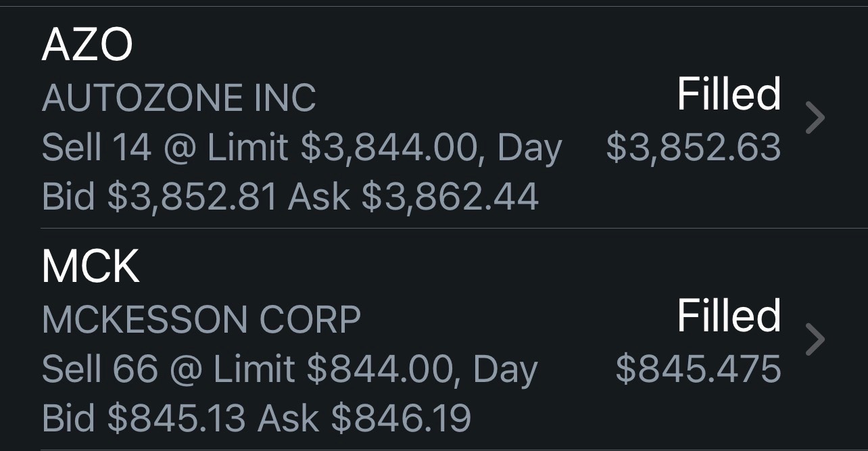The height and width of the screenshot is (451, 868).
Task: Tap the $3,852.63 fill price
Action: (693, 147)
